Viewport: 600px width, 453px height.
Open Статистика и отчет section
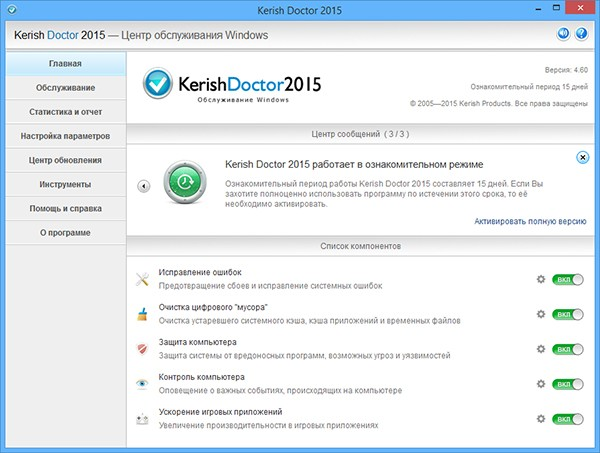coord(66,112)
